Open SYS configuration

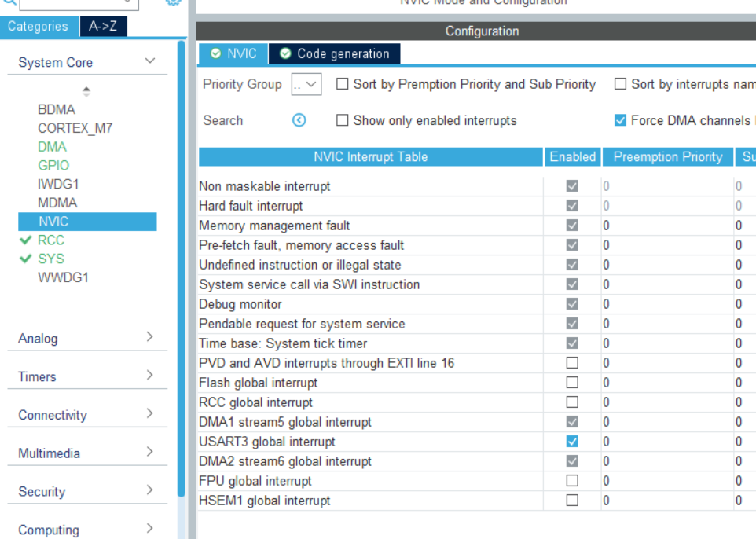pos(51,259)
